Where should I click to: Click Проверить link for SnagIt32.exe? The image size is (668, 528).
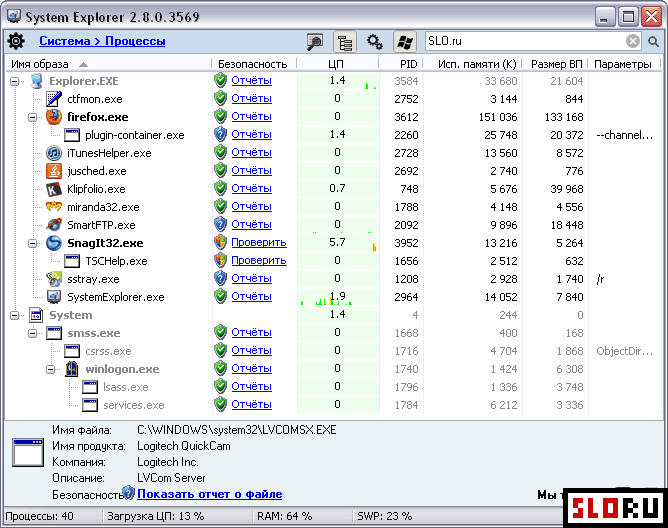coord(259,242)
